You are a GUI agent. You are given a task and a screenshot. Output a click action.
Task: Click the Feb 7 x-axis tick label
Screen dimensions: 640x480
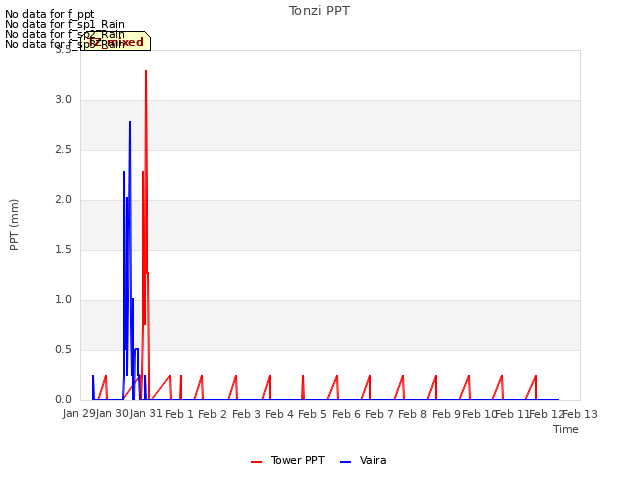tap(379, 414)
